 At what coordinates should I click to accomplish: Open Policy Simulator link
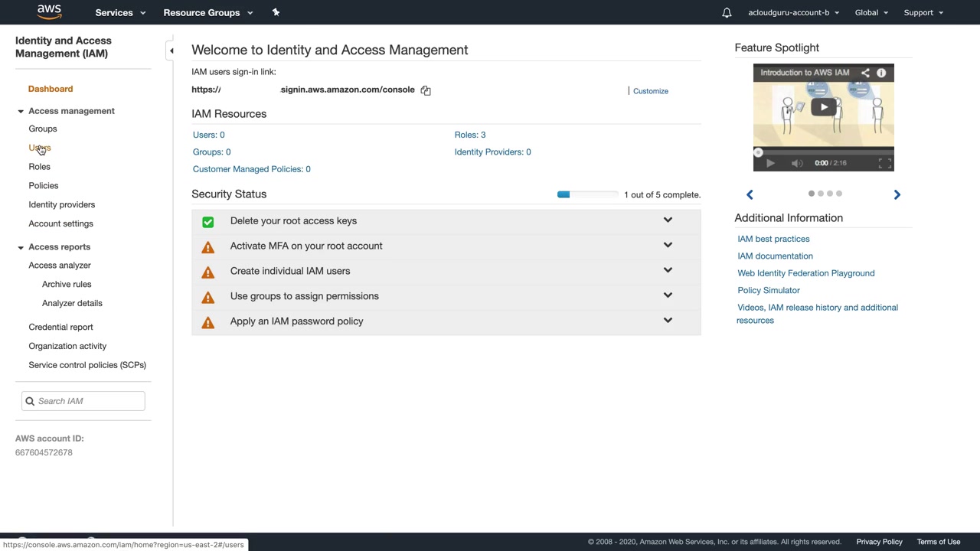768,290
